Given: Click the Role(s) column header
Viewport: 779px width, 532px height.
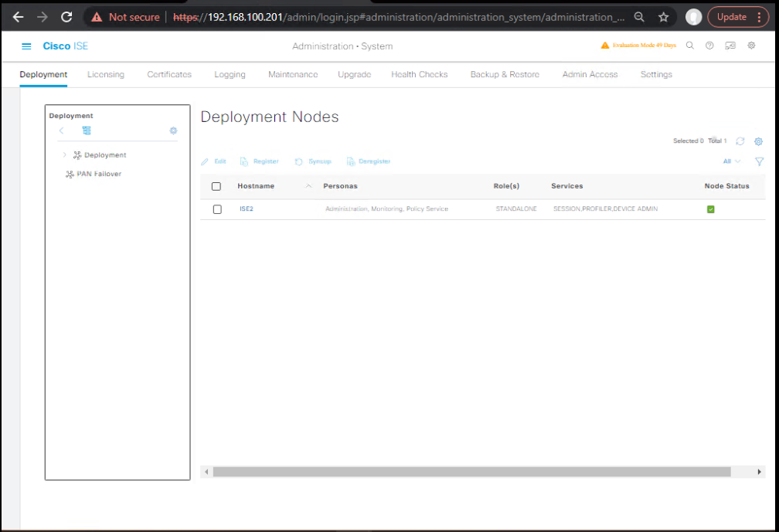Looking at the screenshot, I should point(506,186).
